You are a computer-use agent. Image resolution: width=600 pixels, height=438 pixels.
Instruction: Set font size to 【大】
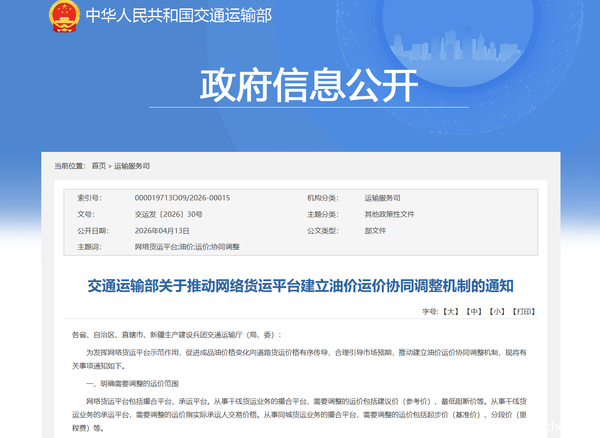point(451,312)
